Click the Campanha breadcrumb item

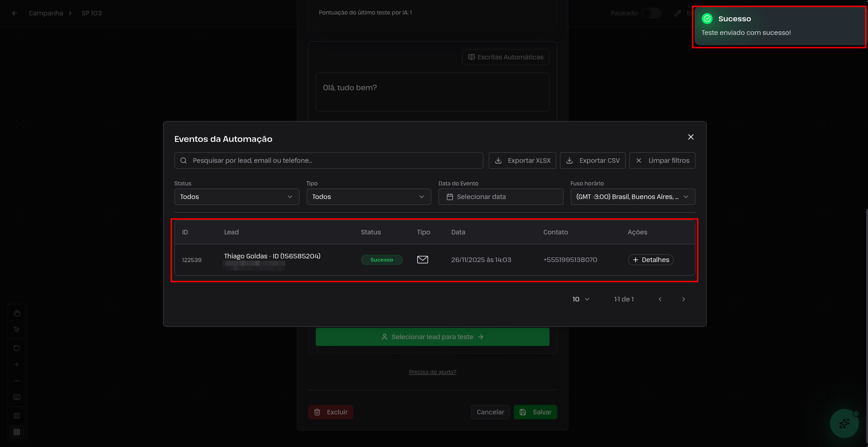pyautogui.click(x=46, y=13)
